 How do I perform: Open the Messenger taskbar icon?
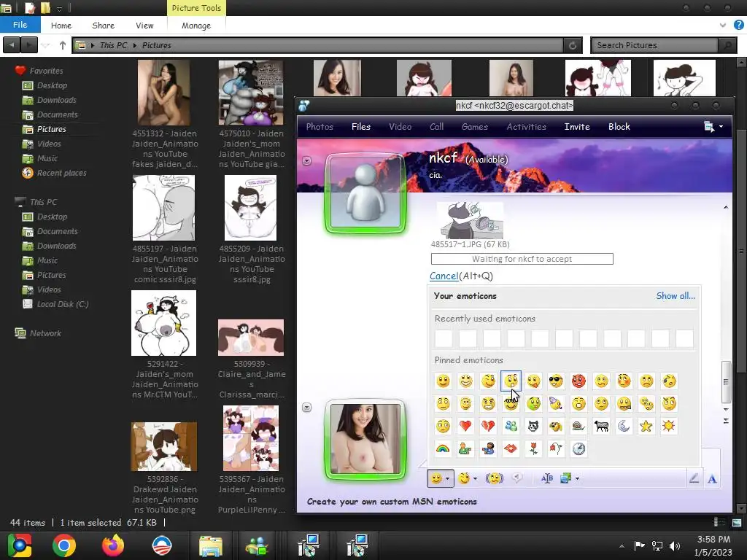tap(258, 545)
